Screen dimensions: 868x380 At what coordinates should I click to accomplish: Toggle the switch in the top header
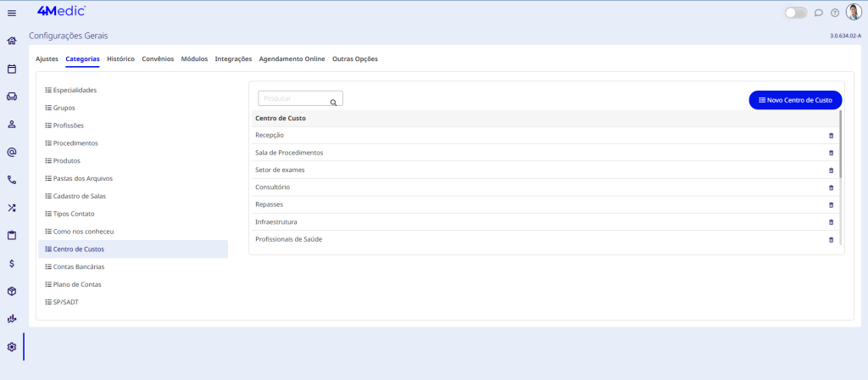(x=796, y=13)
